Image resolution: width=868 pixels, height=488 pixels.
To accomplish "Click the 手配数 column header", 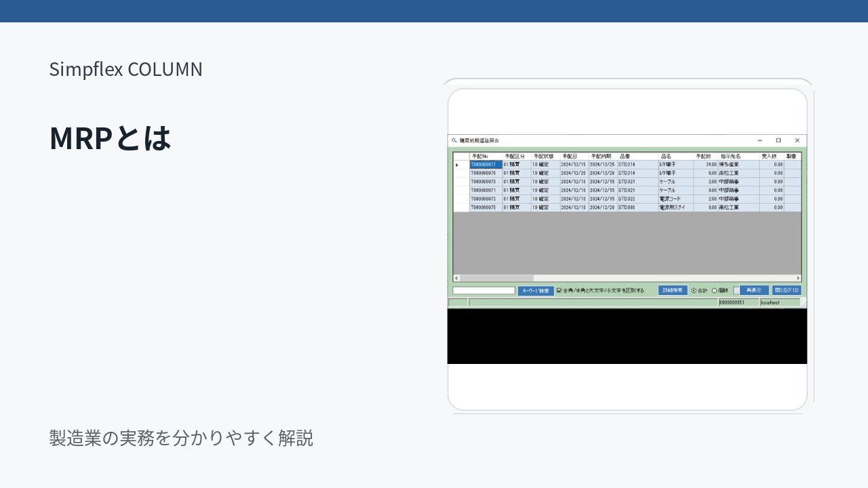I will [x=705, y=157].
